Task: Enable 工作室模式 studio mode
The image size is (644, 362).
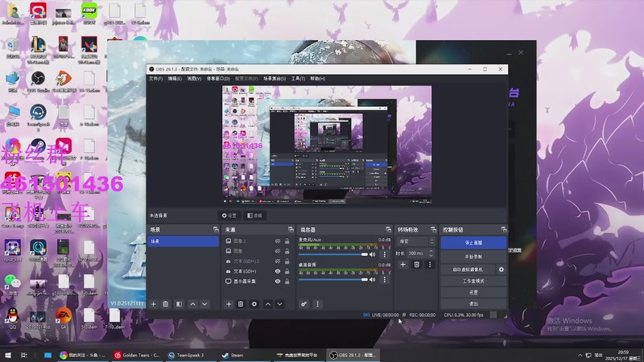Action: (473, 281)
